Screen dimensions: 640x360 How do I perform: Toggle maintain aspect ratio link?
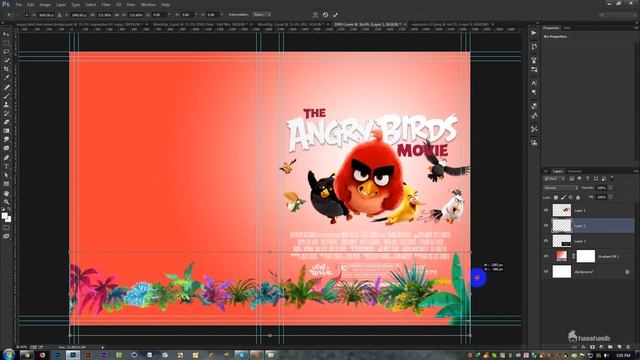(x=118, y=15)
